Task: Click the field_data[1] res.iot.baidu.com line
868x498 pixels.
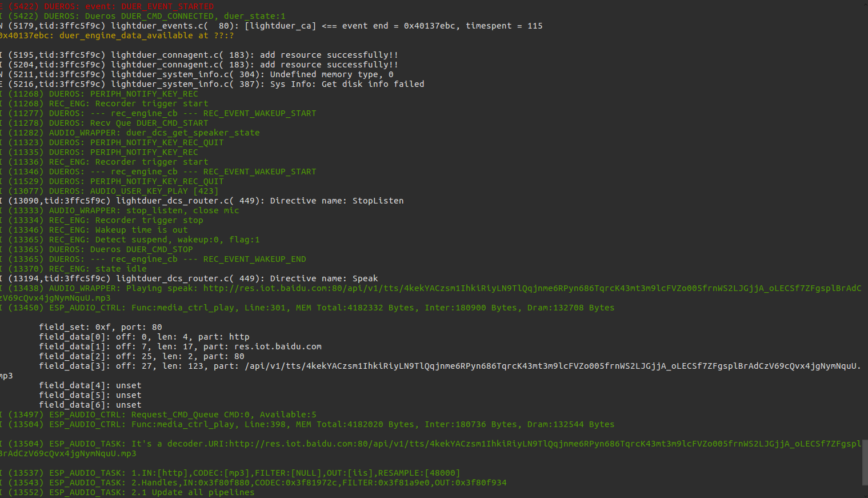Action: coord(180,346)
